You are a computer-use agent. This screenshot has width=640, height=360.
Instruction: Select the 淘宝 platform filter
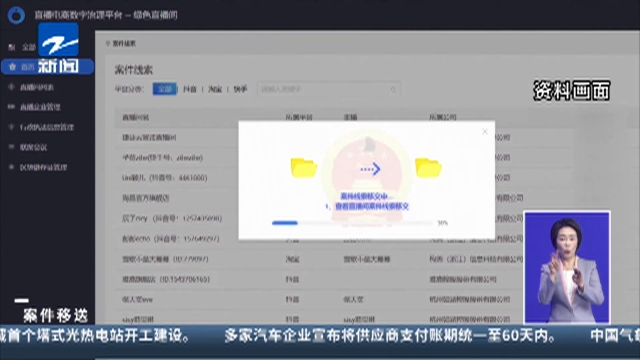tap(215, 89)
